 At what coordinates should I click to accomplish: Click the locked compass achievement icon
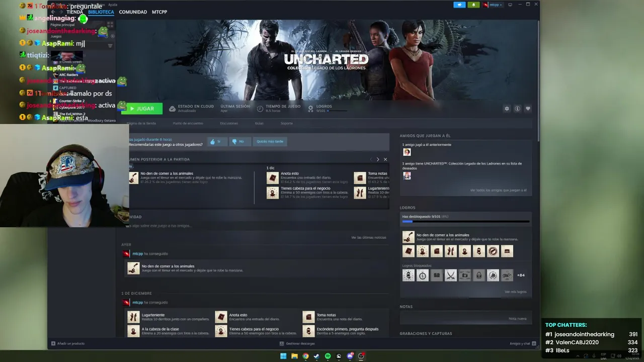pyautogui.click(x=423, y=275)
